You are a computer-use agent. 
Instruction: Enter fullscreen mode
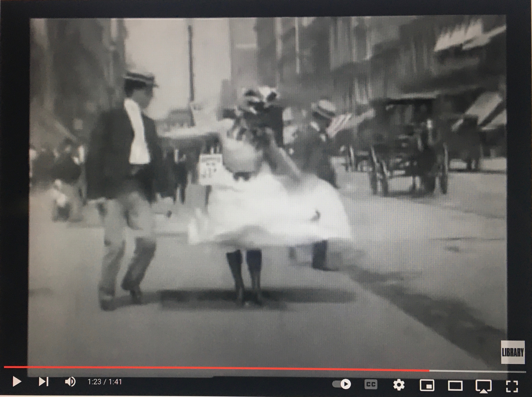[x=512, y=386]
